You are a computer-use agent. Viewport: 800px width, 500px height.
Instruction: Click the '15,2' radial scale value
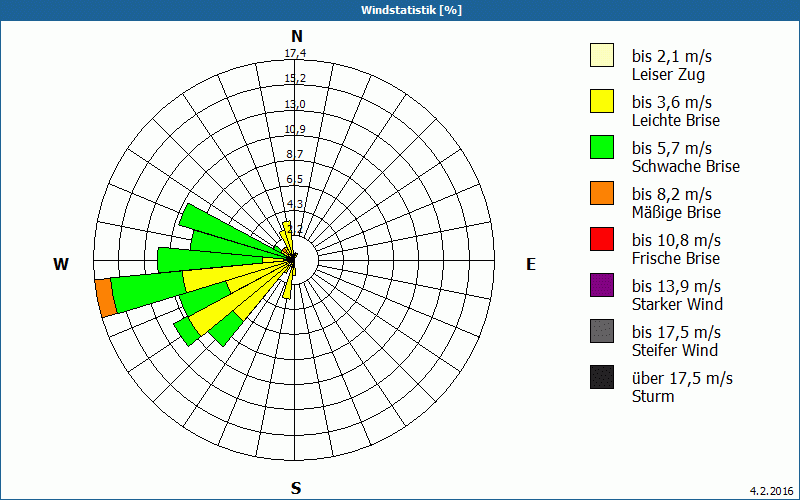(295, 78)
